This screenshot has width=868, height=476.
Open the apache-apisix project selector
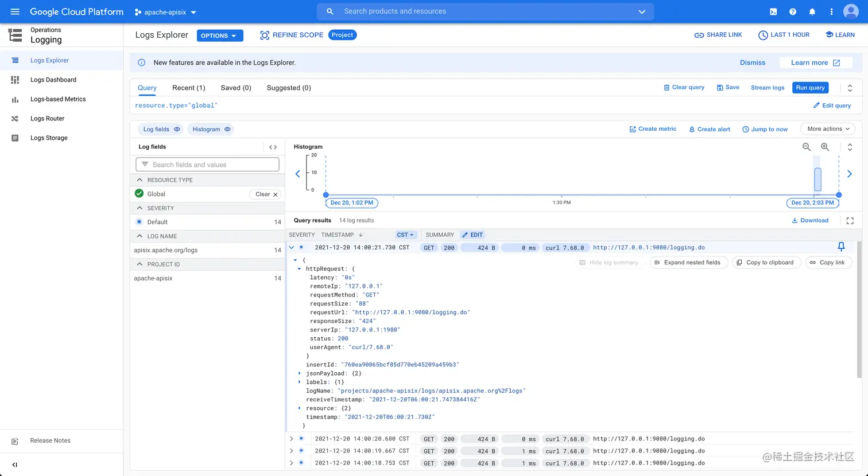pos(165,12)
